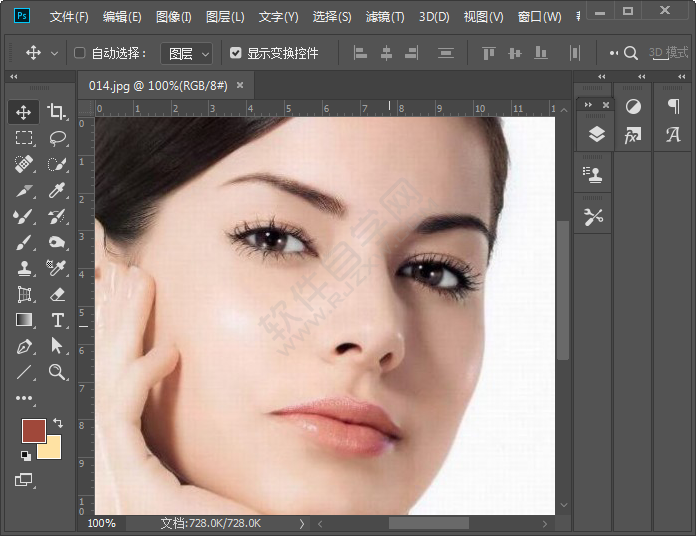Open the Paragraph panel icon
The width and height of the screenshot is (696, 536).
673,106
